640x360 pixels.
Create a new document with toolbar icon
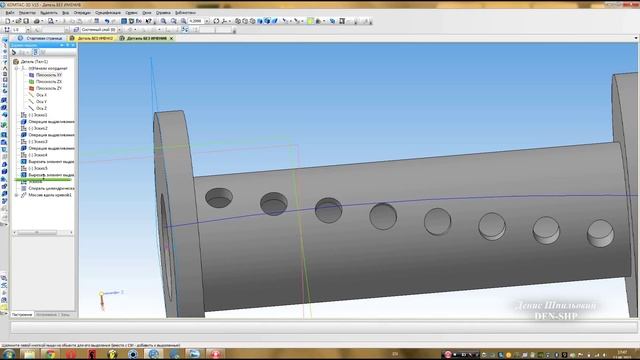tap(7, 21)
